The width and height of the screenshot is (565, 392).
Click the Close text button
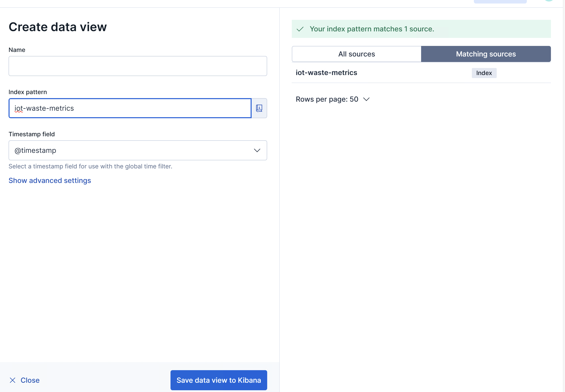[30, 380]
